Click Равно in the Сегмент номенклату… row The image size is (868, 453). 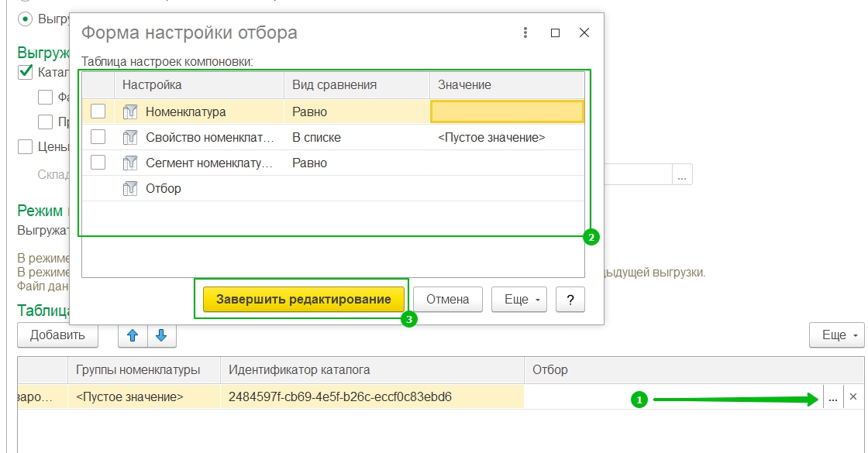309,163
